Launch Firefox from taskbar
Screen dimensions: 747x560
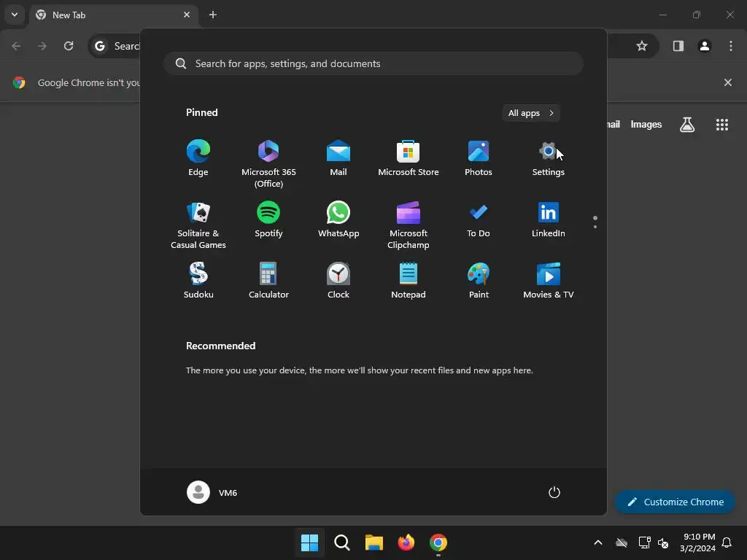tap(406, 542)
